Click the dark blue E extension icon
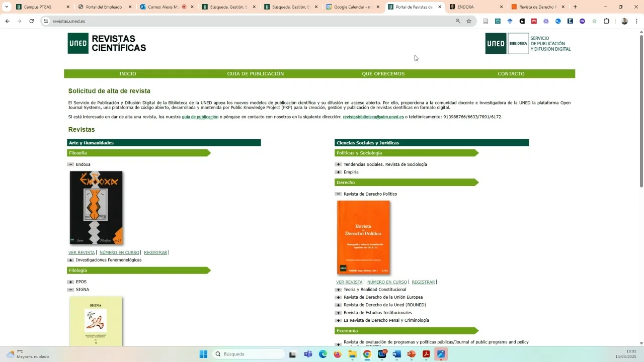 (x=570, y=21)
